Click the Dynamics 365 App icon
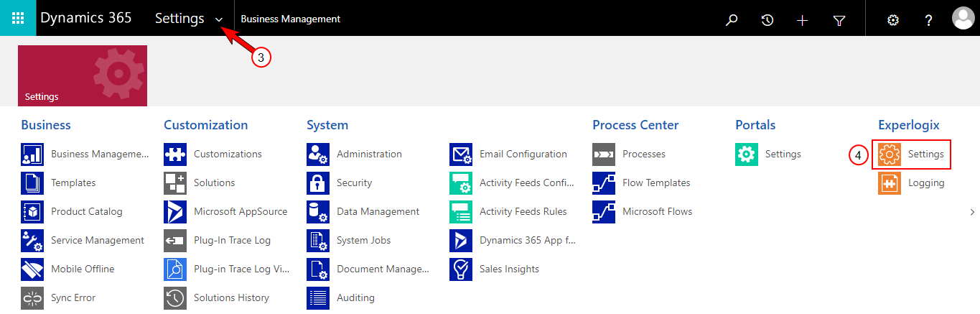Screen dimensions: 980x314 click(461, 241)
